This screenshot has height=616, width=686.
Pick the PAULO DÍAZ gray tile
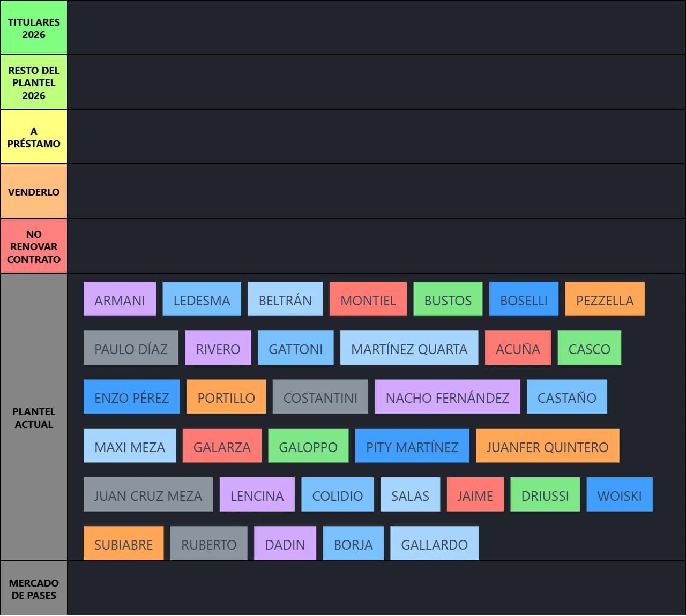tap(131, 348)
